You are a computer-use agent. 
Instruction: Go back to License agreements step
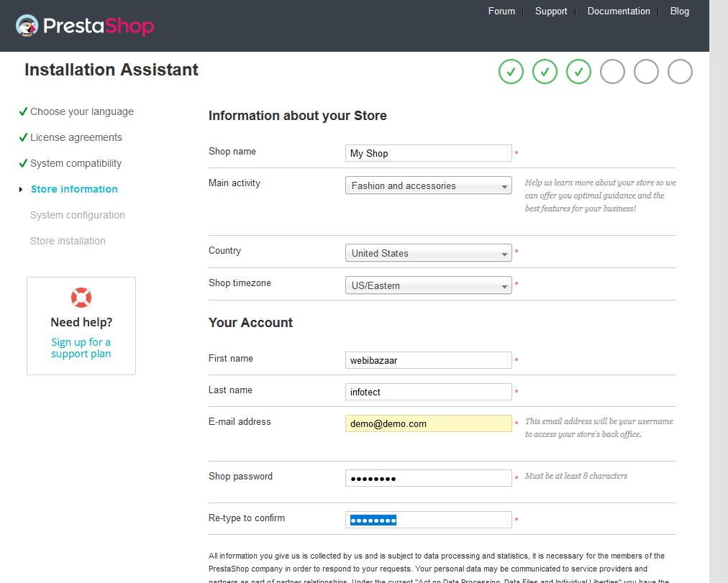click(76, 137)
